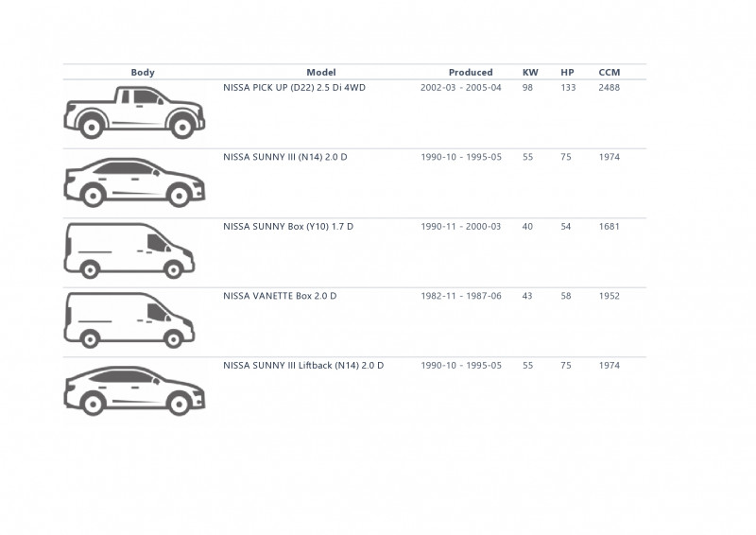Image resolution: width=756 pixels, height=535 pixels.
Task: Select NISSA SUNNY Box (Y10) 1.7 D entry
Action: click(288, 227)
